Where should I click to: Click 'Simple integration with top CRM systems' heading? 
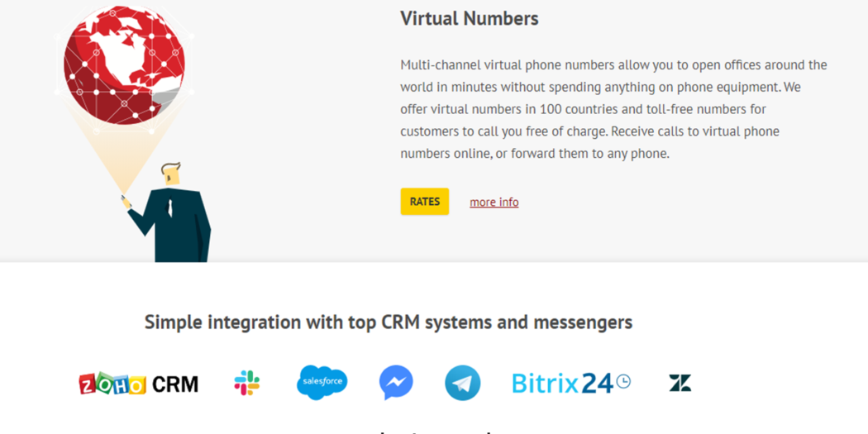[x=389, y=322]
